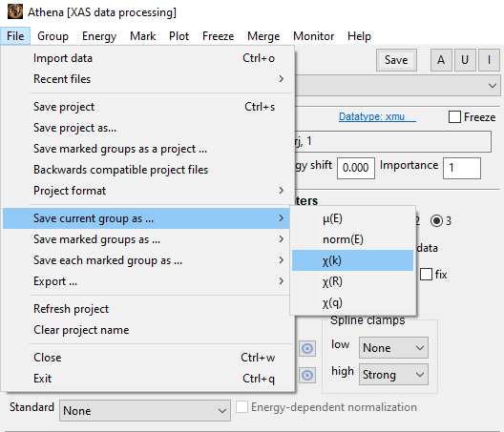Open the high spline clamp Strong dropdown

(393, 375)
